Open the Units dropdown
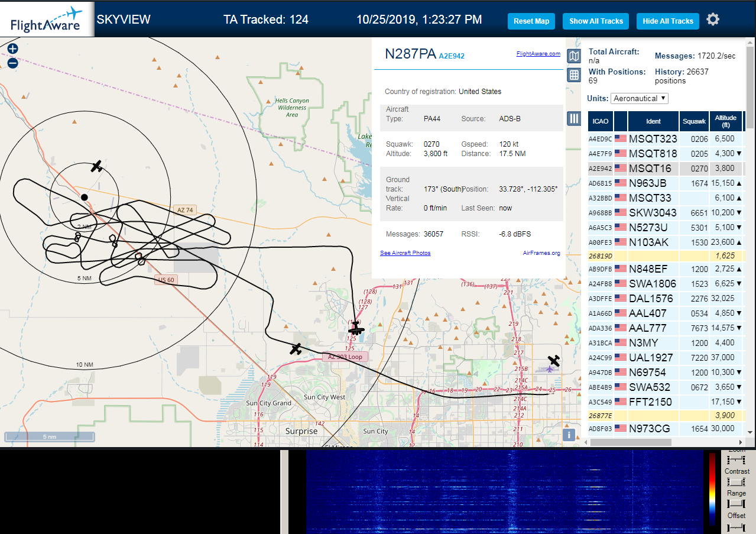Screen dimensions: 756x534 click(640, 98)
